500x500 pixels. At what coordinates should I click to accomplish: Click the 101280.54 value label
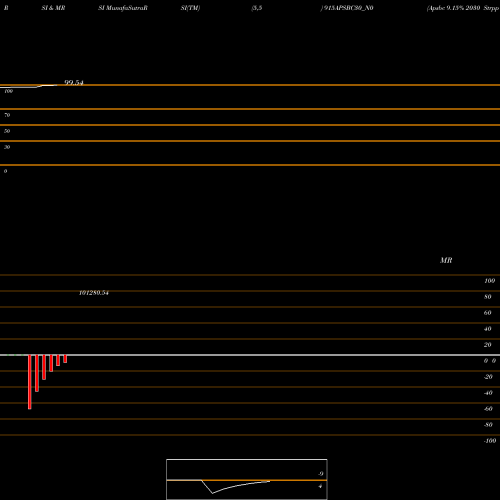[x=94, y=293]
